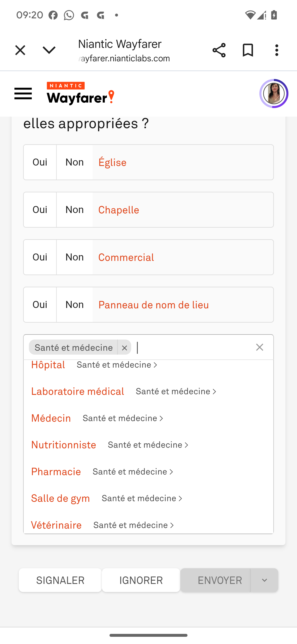Viewport: 297px width, 644px height.
Task: Choose Pharmacie from the category list
Action: tap(56, 472)
